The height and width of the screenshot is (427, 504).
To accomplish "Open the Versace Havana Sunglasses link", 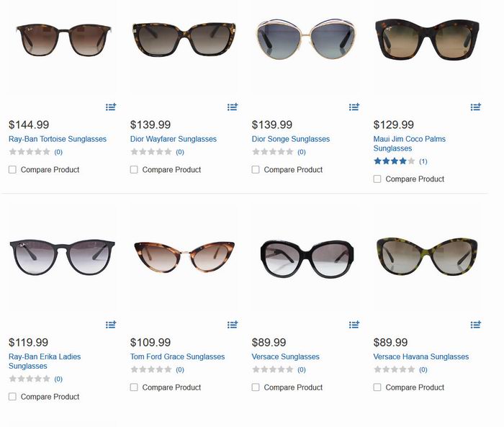I will click(420, 356).
